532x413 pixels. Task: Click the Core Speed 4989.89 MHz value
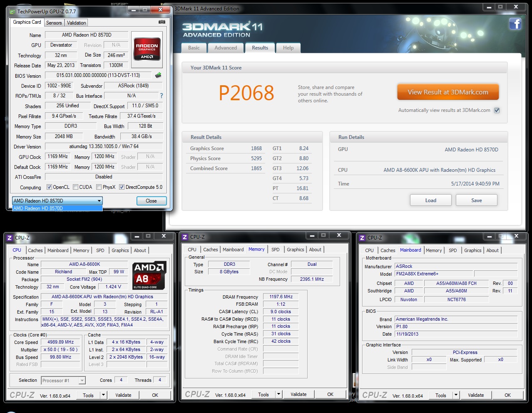(x=60, y=342)
